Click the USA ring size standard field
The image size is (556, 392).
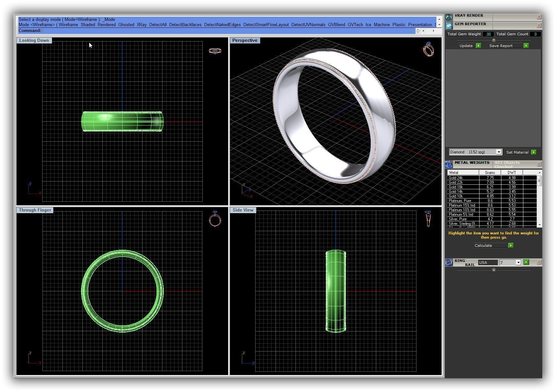tap(488, 263)
